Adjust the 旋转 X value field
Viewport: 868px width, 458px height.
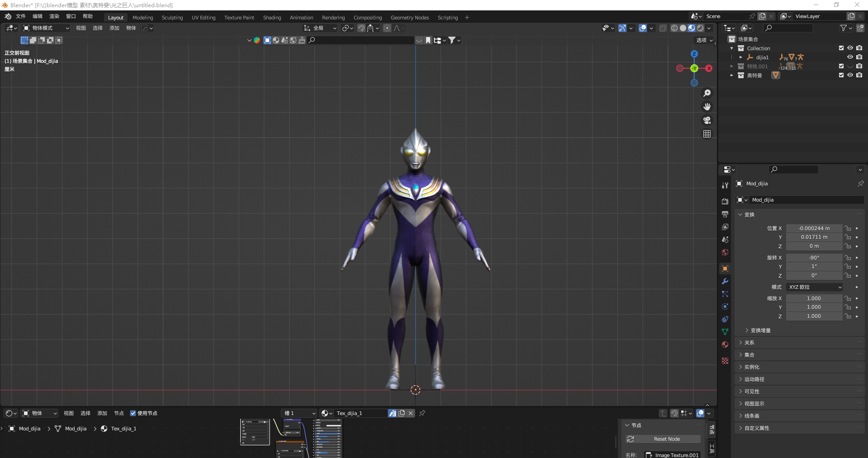(x=814, y=258)
